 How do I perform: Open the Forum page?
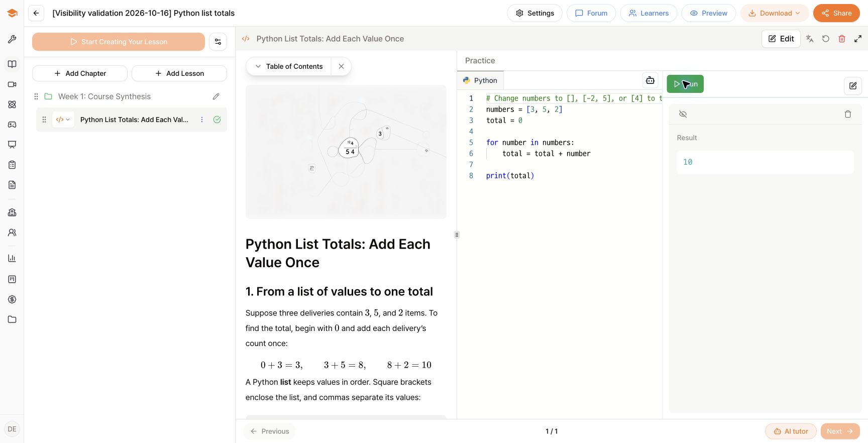[x=591, y=13]
